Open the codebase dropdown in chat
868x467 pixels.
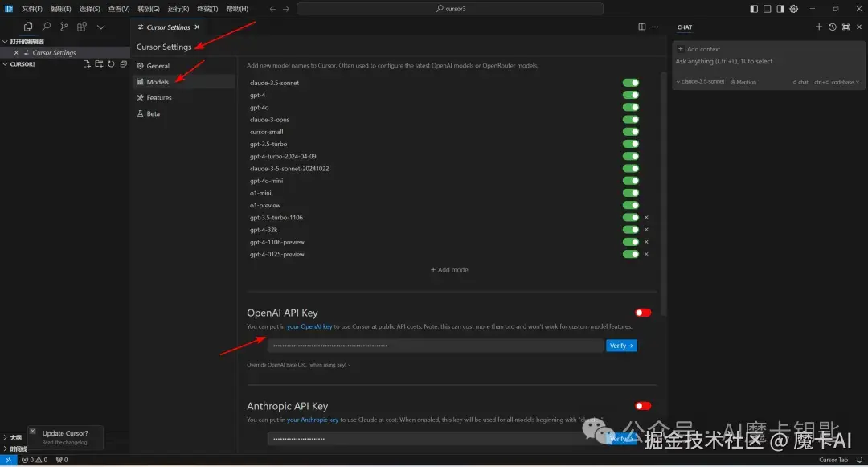837,82
